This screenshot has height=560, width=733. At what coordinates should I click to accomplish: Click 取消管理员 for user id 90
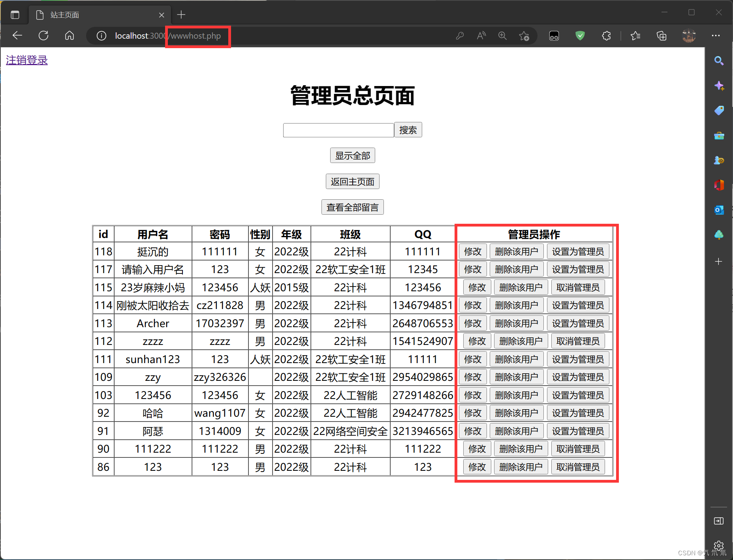(x=578, y=449)
